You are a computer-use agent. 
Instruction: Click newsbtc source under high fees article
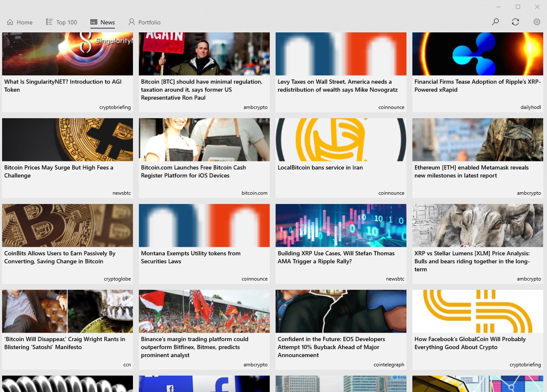pos(122,193)
